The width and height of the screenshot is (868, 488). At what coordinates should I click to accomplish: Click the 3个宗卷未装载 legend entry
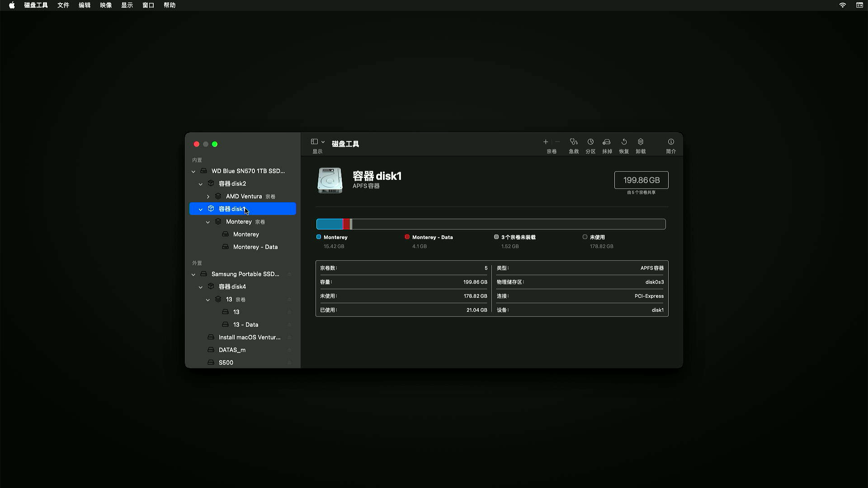click(x=514, y=242)
